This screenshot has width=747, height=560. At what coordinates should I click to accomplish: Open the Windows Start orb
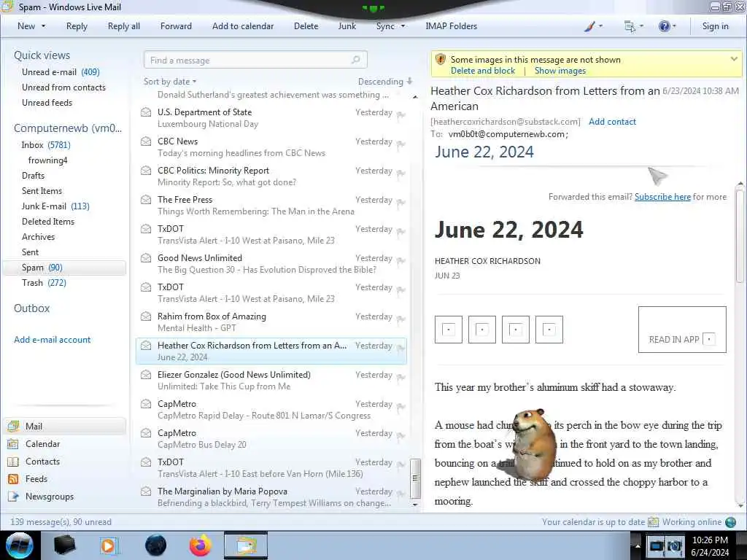coord(20,545)
